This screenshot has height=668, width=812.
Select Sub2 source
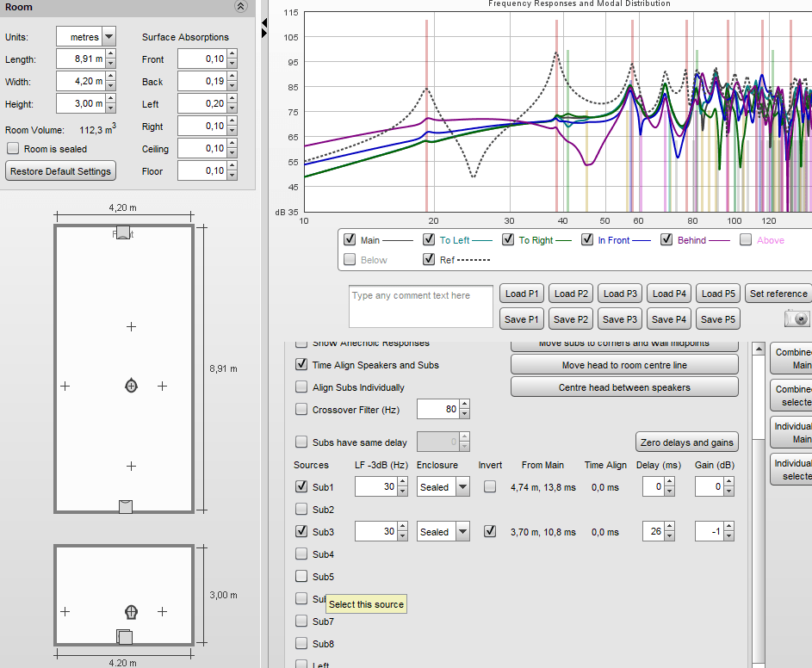coord(301,509)
